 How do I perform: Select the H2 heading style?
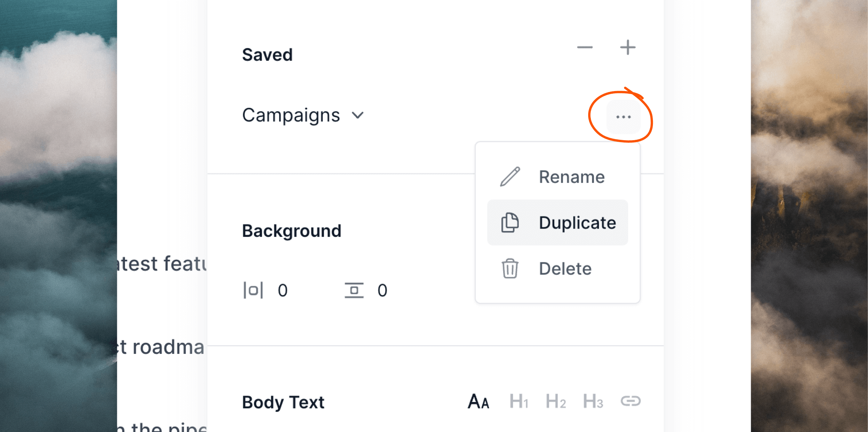click(556, 402)
